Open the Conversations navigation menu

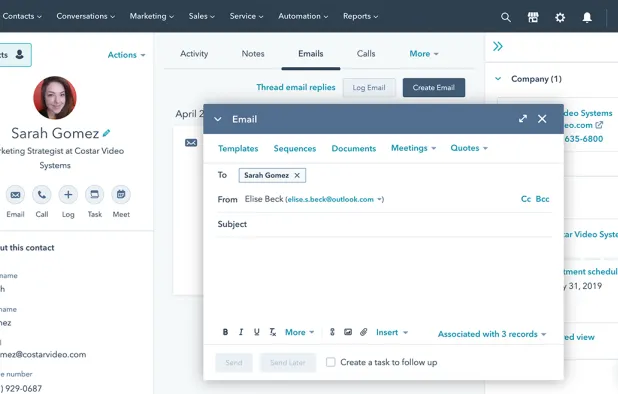pyautogui.click(x=86, y=16)
